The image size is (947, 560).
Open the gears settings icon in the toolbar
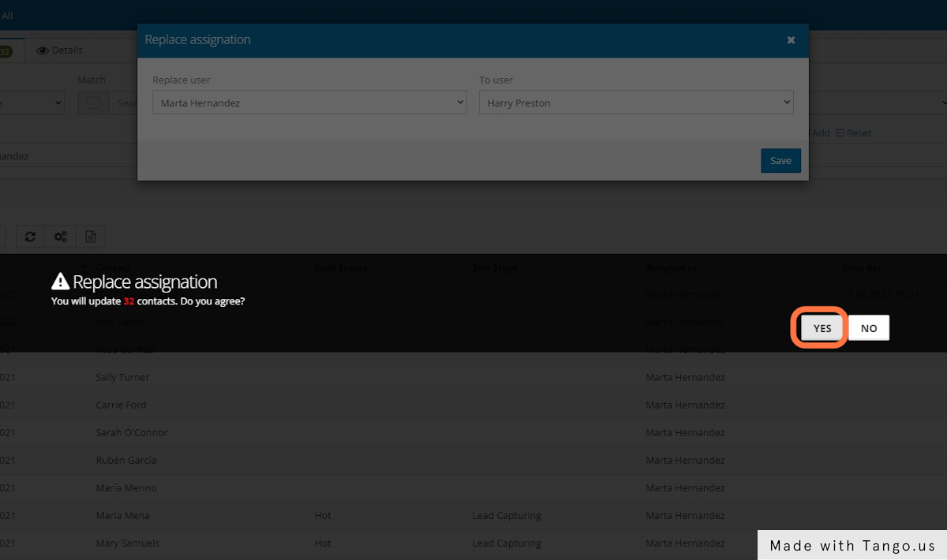[60, 237]
